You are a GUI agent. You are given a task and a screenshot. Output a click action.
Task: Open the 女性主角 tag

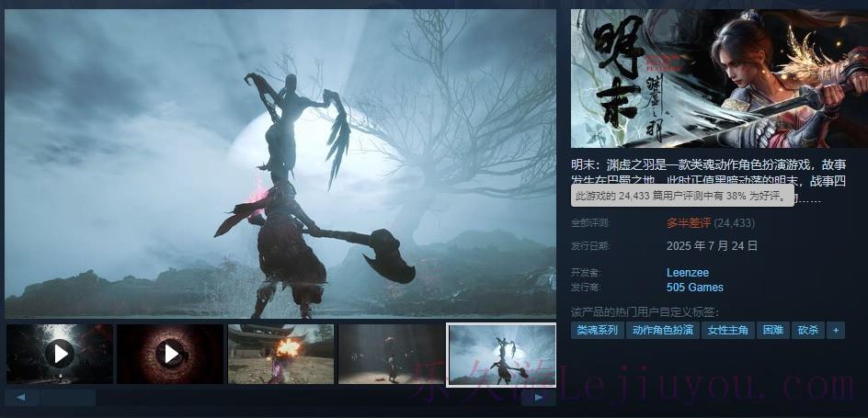coord(727,331)
